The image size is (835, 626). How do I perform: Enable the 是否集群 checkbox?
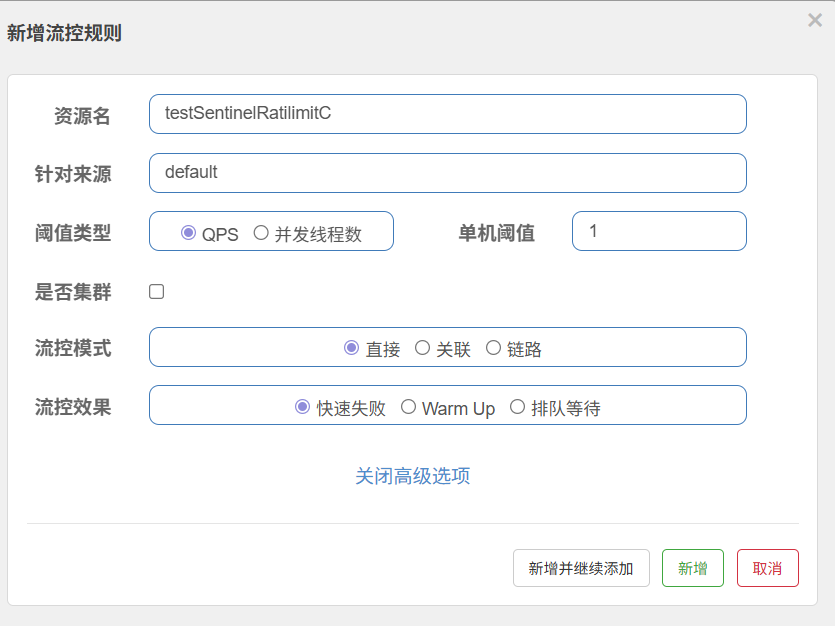click(x=157, y=292)
